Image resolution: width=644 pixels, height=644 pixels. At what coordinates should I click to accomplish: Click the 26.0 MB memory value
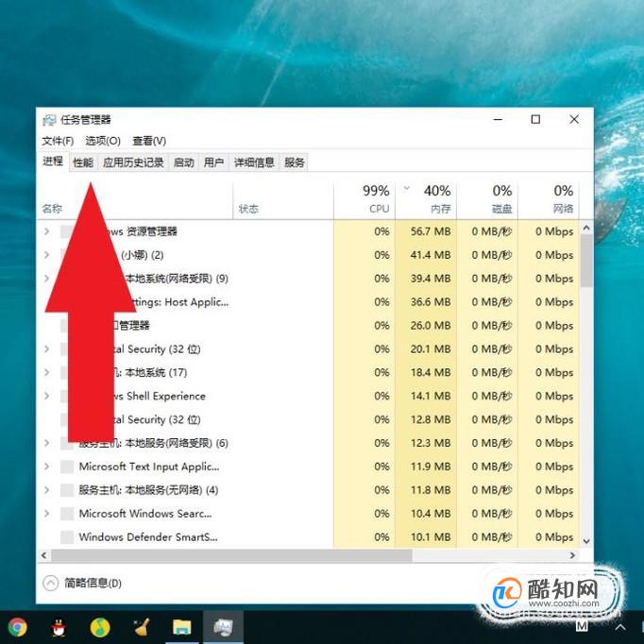tap(431, 325)
